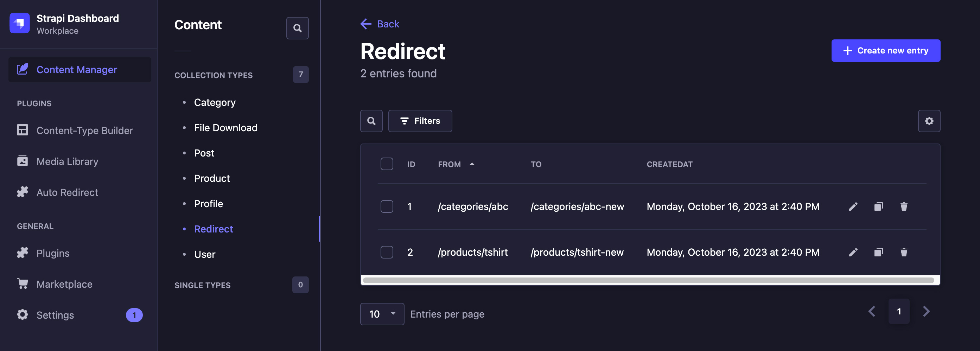980x351 pixels.
Task: Click the Media Library image icon
Action: click(x=23, y=161)
